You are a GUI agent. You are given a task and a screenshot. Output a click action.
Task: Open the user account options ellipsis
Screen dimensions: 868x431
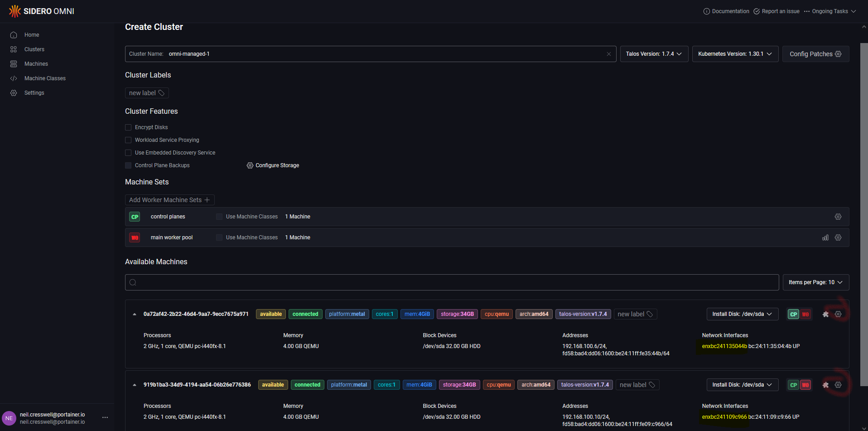coord(105,417)
